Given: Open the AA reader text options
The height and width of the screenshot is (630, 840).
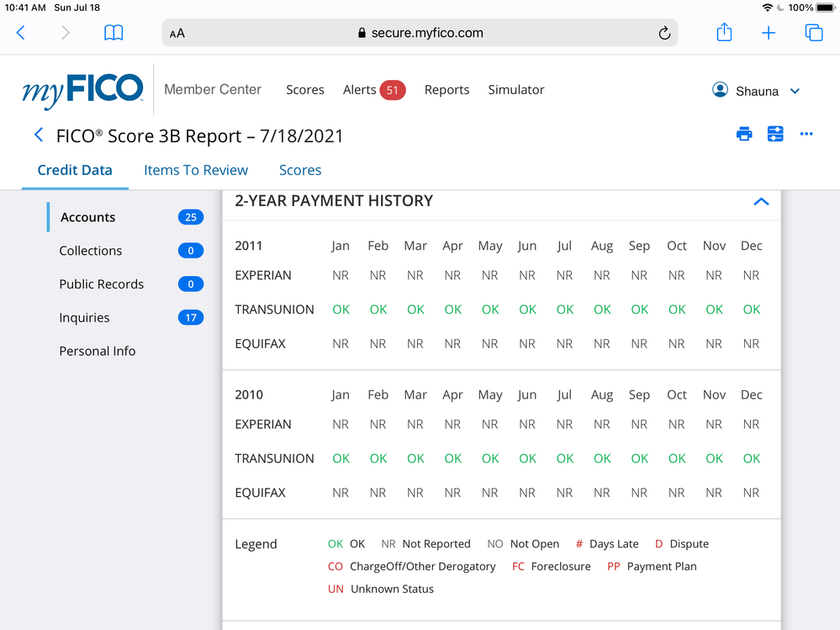Looking at the screenshot, I should click(x=177, y=33).
